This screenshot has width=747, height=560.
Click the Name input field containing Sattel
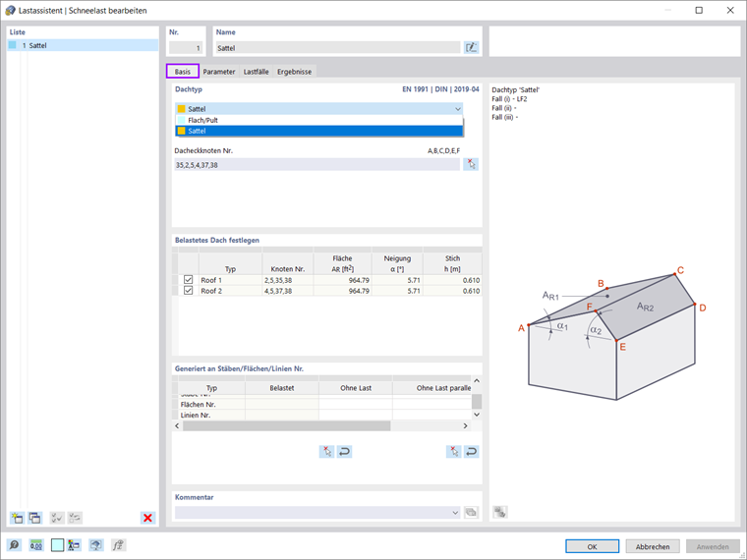pos(338,47)
